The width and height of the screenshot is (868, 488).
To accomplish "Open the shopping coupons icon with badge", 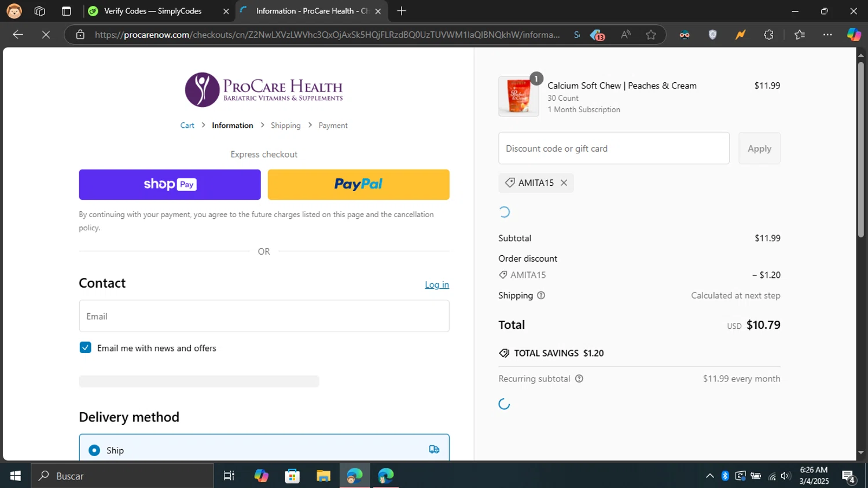I will [x=597, y=35].
